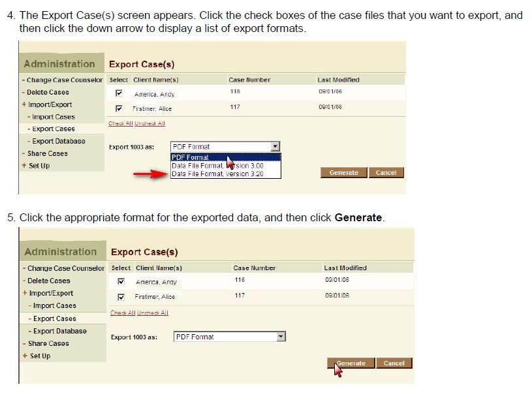Open the collapsed PDF Format dropdown beside the cursor Generate button

pos(281,337)
